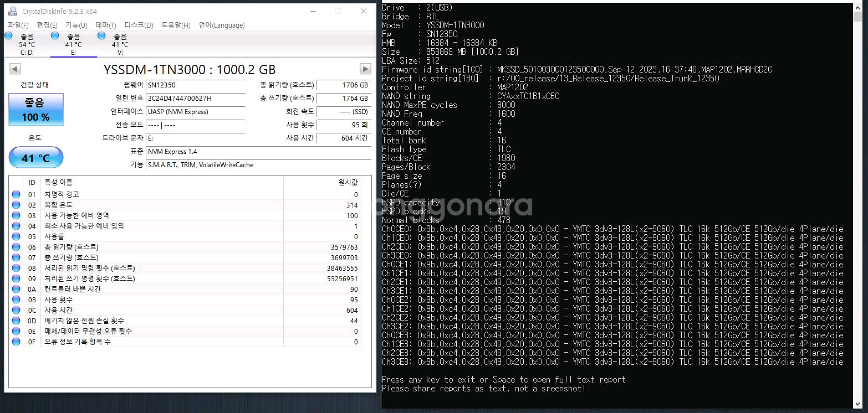868x413 pixels.
Task: Click the drive letter field showing E:
Action: click(x=195, y=138)
